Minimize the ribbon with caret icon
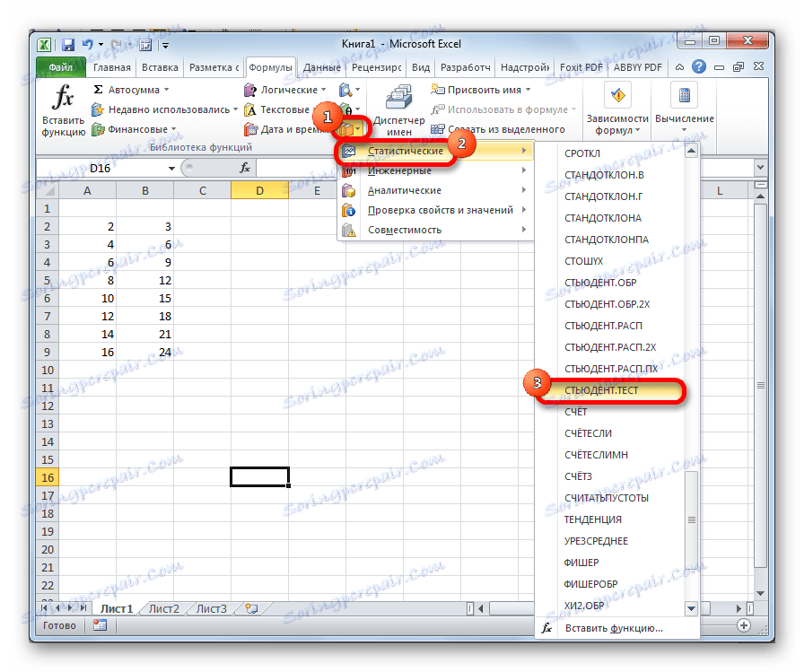The image size is (804, 672). (x=679, y=67)
